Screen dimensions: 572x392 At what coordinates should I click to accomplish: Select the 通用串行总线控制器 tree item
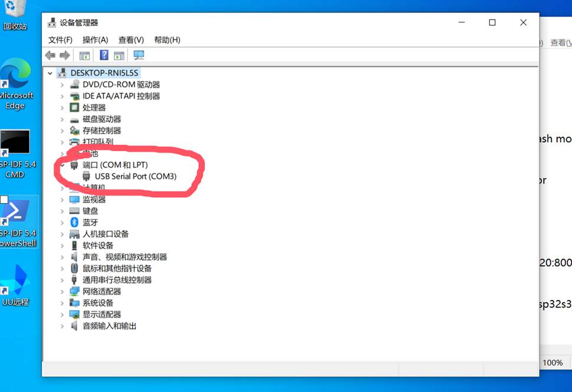pyautogui.click(x=117, y=280)
